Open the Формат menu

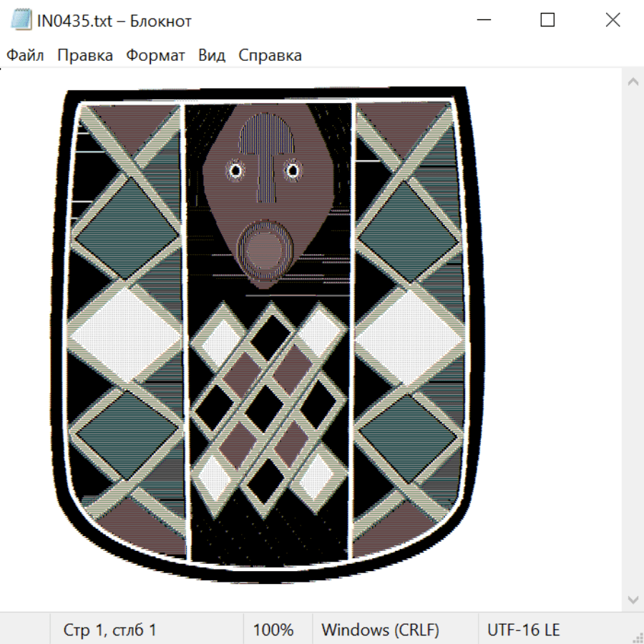pyautogui.click(x=155, y=55)
